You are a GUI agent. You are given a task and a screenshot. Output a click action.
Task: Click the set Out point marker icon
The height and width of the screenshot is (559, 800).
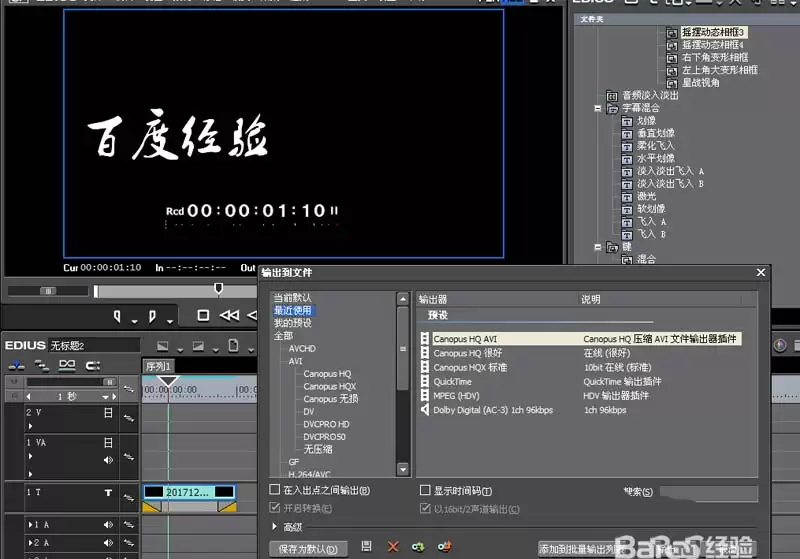[152, 317]
